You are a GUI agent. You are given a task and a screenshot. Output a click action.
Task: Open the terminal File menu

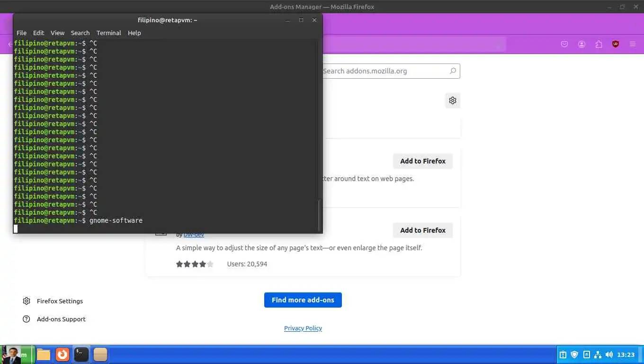point(21,33)
